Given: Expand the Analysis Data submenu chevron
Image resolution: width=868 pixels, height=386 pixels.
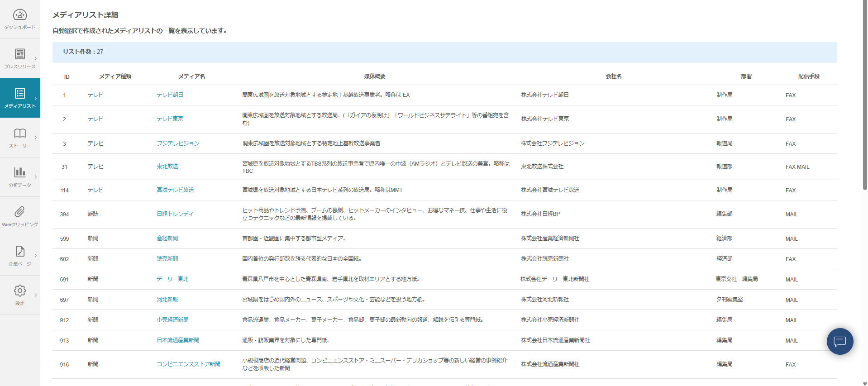Looking at the screenshot, I should [36, 177].
